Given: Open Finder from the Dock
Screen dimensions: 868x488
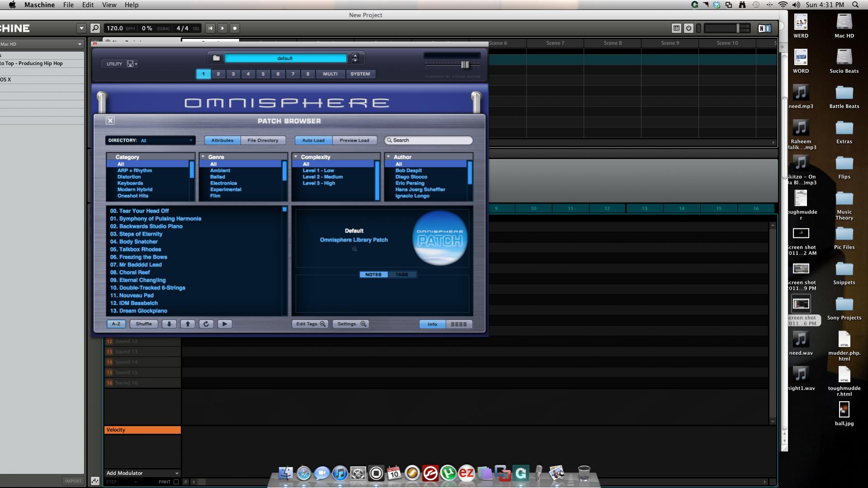Looking at the screenshot, I should tap(285, 474).
